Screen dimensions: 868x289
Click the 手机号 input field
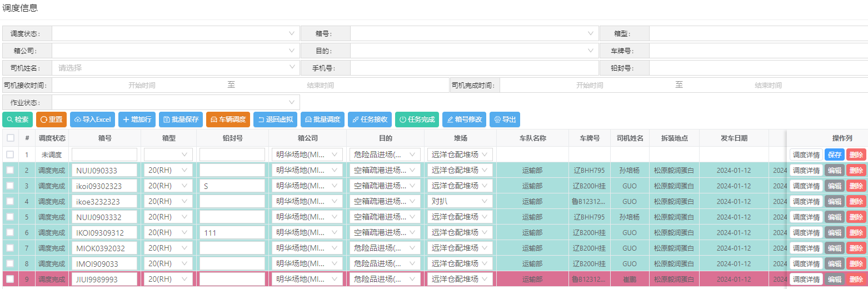click(473, 68)
